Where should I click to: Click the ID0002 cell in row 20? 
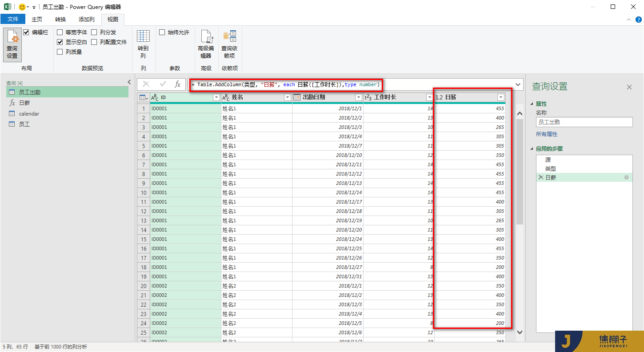point(185,286)
